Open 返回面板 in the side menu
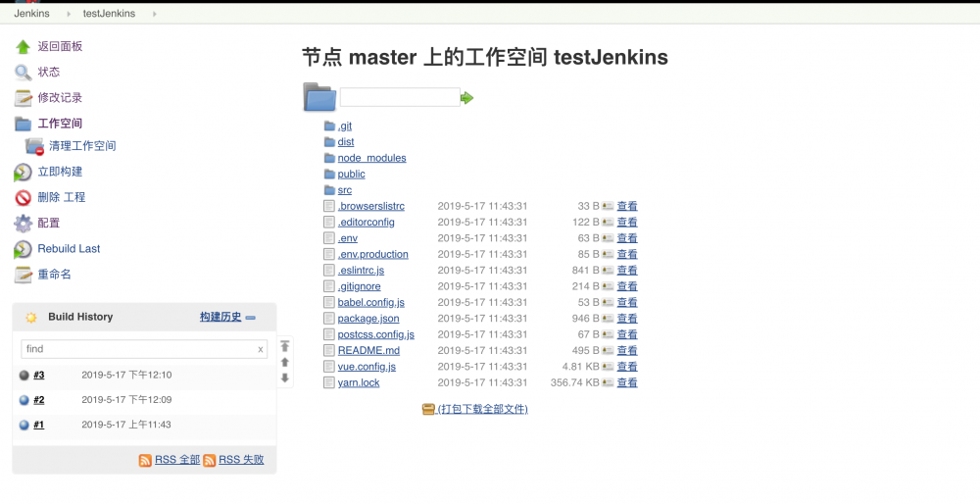 pyautogui.click(x=60, y=46)
